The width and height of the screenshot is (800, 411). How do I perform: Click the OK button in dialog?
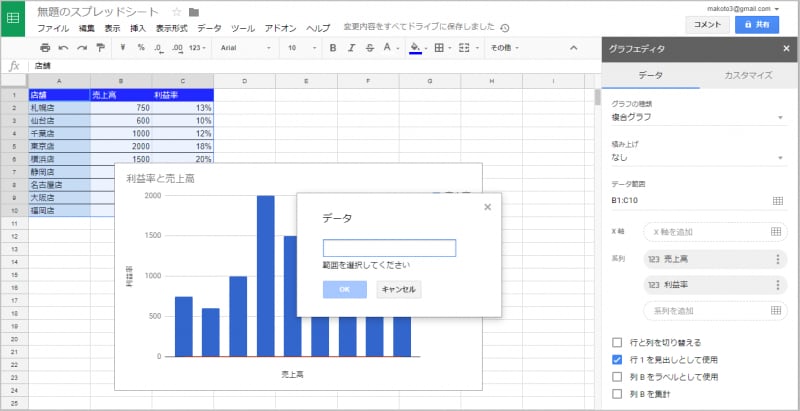[344, 290]
